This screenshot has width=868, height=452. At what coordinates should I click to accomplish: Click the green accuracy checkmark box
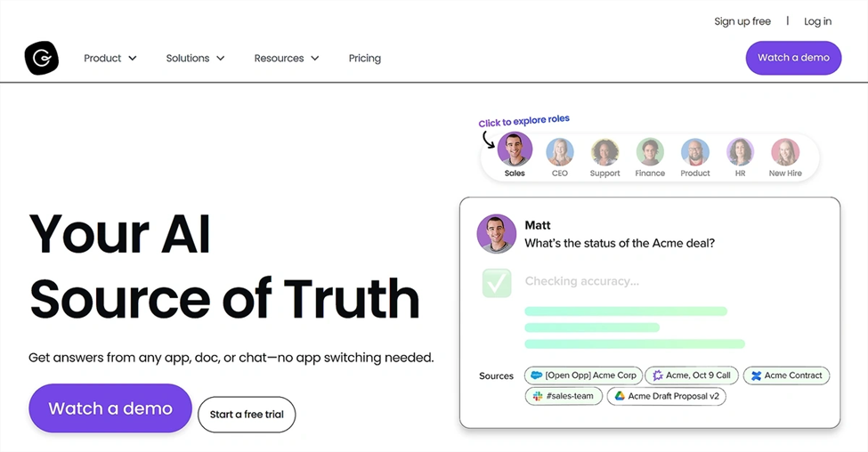coord(497,283)
